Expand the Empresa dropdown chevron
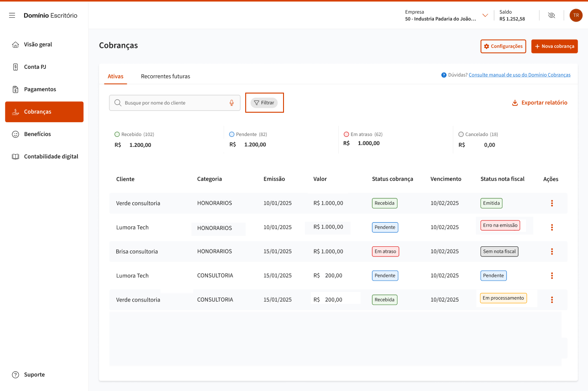This screenshot has width=588, height=391. 485,16
